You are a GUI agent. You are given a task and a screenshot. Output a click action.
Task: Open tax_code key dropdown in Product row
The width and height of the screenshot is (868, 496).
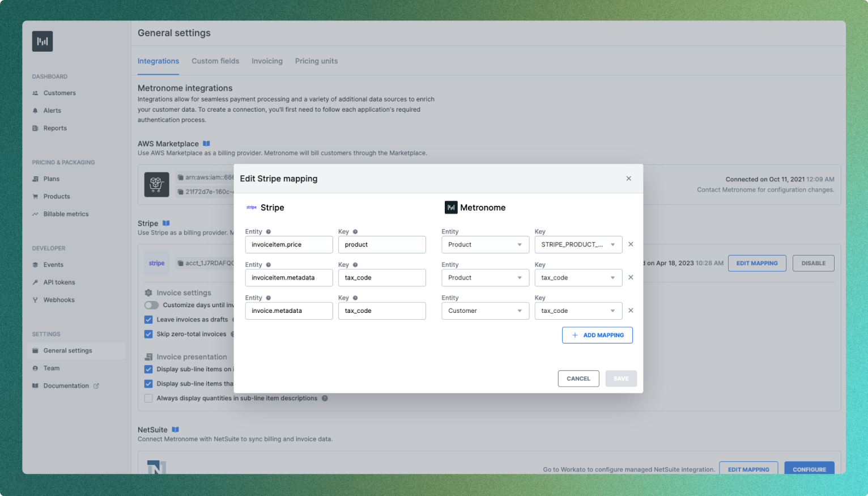pyautogui.click(x=578, y=278)
